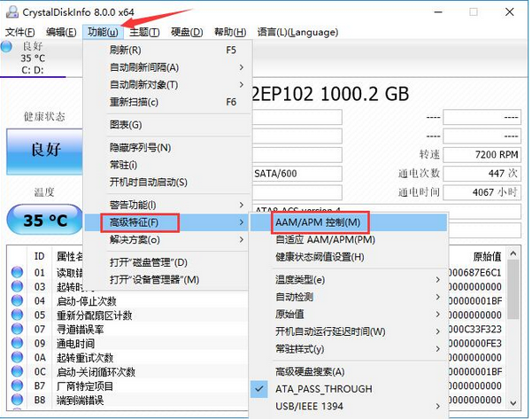Open the 文件(F) menu

[20, 32]
